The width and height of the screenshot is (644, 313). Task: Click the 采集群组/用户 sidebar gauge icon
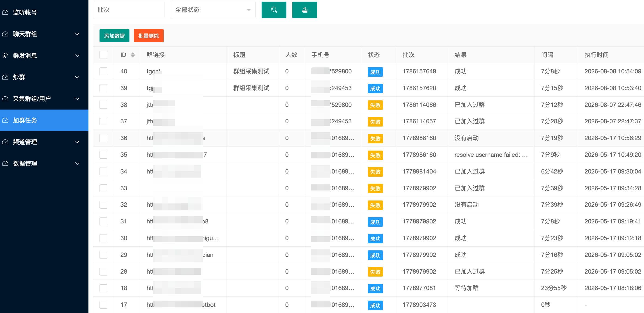(x=5, y=99)
